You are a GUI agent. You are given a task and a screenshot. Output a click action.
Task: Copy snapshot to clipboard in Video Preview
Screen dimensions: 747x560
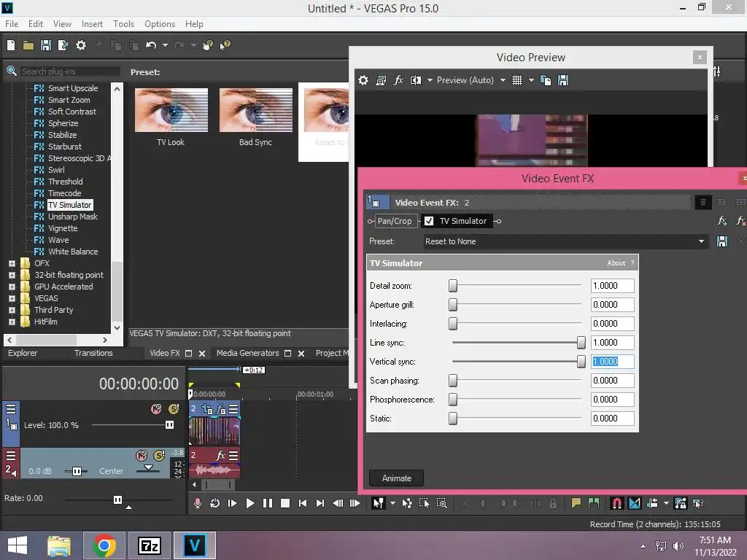[546, 80]
